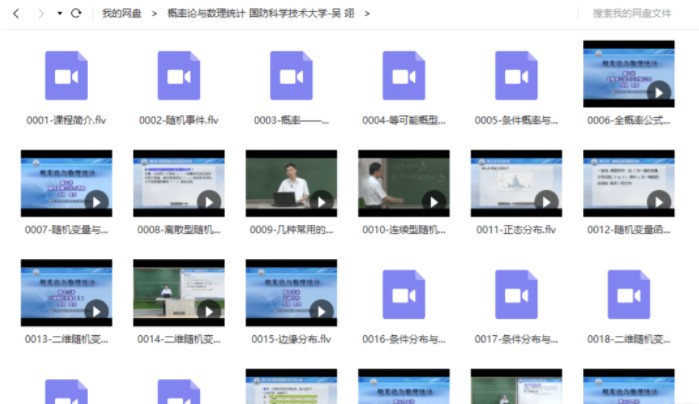Click file name starting 0004-等可能概型

404,120
